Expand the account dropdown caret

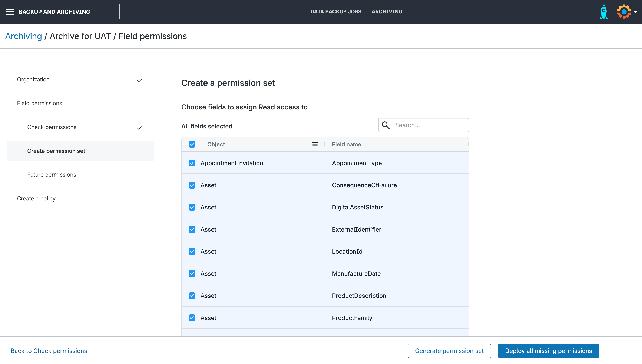(x=635, y=12)
